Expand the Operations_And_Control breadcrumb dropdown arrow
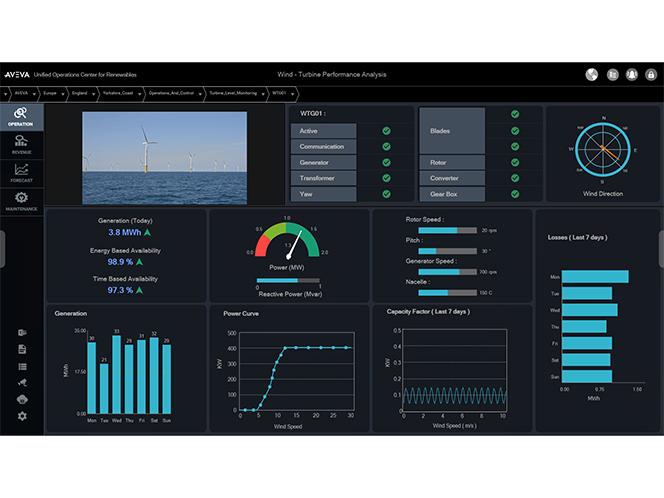Screen dimensions: 664x498 click(200, 94)
